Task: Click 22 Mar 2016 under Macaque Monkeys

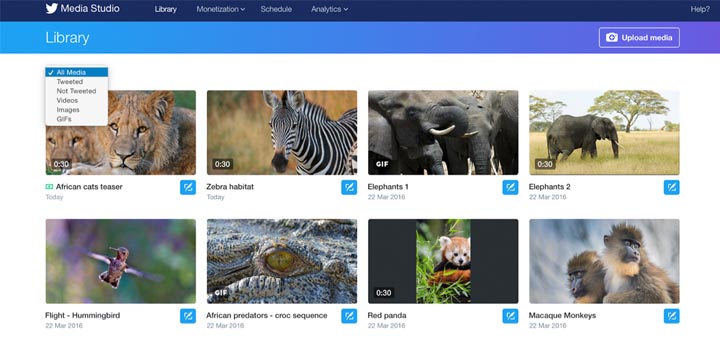Action: (x=548, y=326)
